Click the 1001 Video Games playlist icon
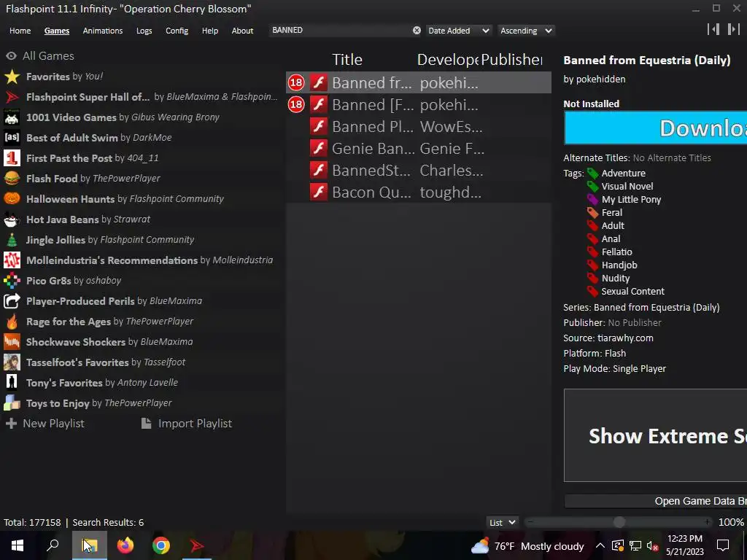The image size is (747, 560). coord(12,117)
